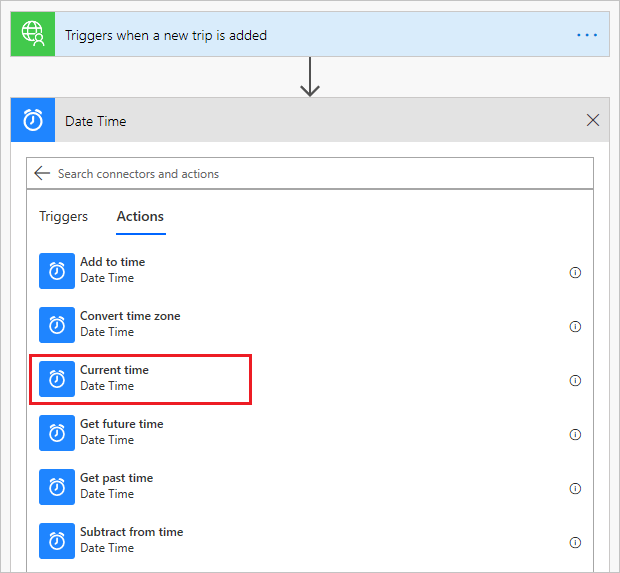Show info for Subtract from time
The width and height of the screenshot is (620, 573).
[575, 543]
